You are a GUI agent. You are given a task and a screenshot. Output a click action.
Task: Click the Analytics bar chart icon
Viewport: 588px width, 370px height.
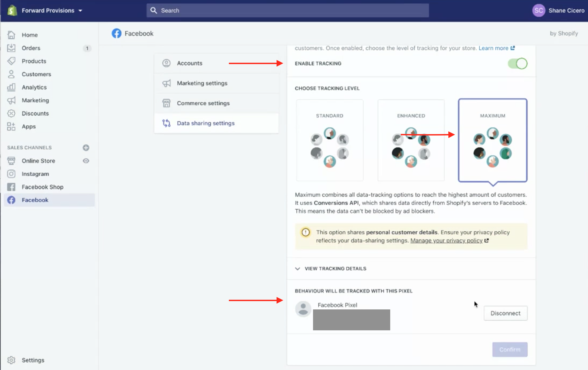click(11, 87)
